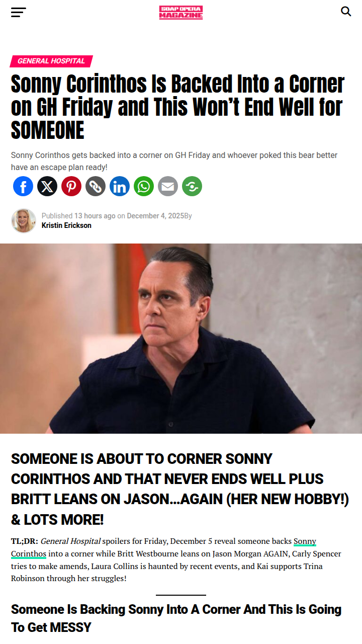Go to Soap Opera Magazine logo homepage

[x=181, y=13]
